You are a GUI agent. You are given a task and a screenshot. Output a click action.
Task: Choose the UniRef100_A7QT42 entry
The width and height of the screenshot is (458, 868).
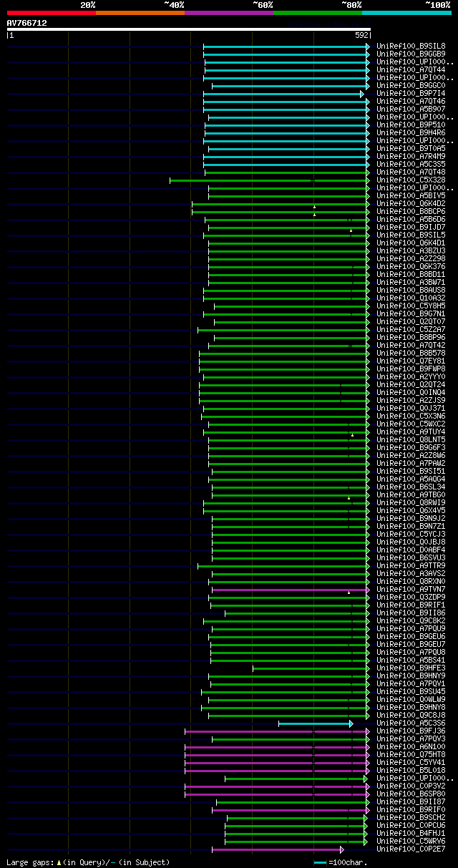(x=411, y=346)
